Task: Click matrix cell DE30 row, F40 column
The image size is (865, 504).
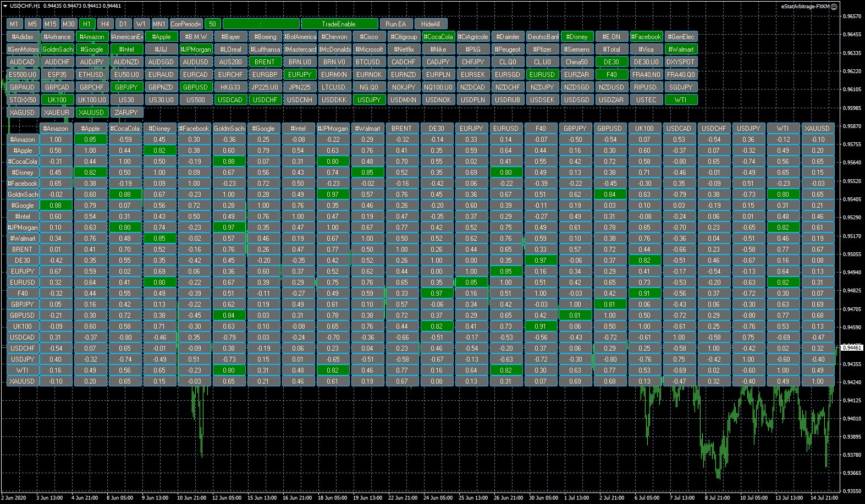Action: 541,261
